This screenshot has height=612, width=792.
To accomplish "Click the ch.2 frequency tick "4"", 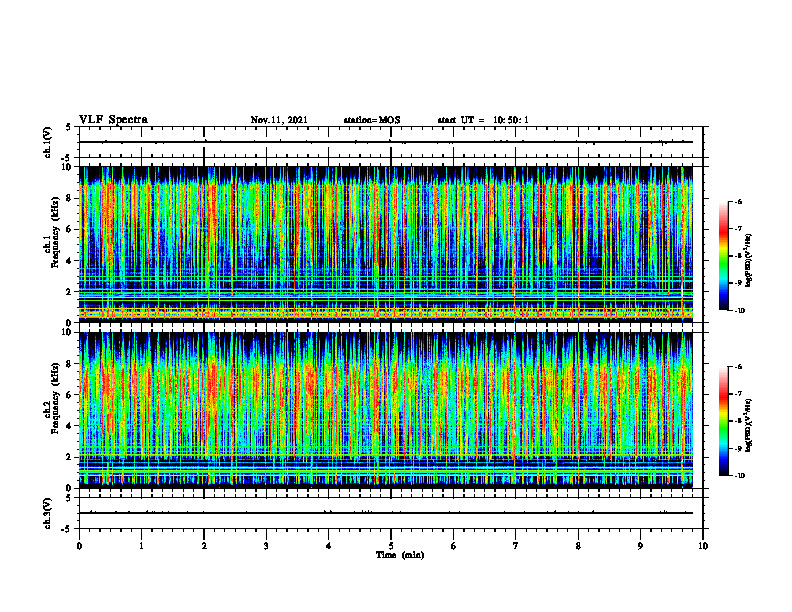I will (x=70, y=426).
